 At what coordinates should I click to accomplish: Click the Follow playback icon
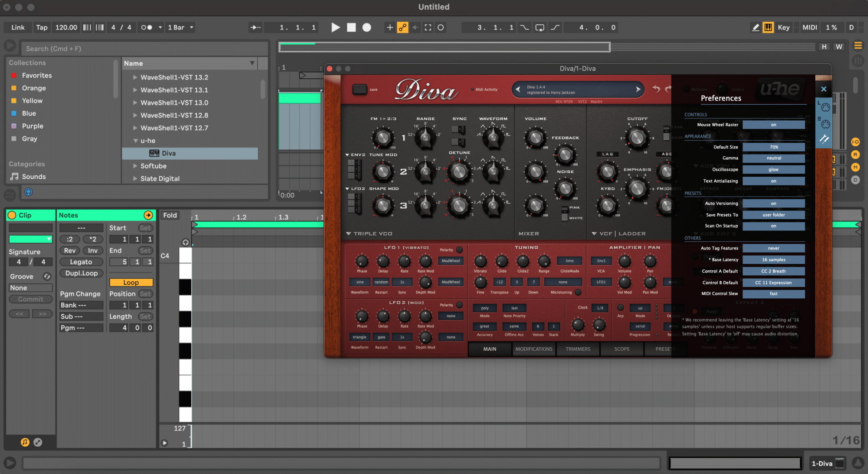click(x=255, y=27)
